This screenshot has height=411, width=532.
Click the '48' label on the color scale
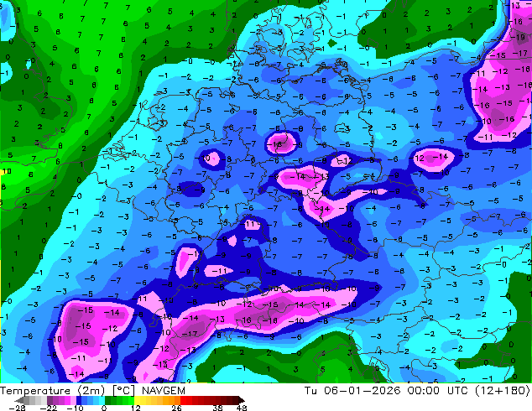(x=242, y=408)
